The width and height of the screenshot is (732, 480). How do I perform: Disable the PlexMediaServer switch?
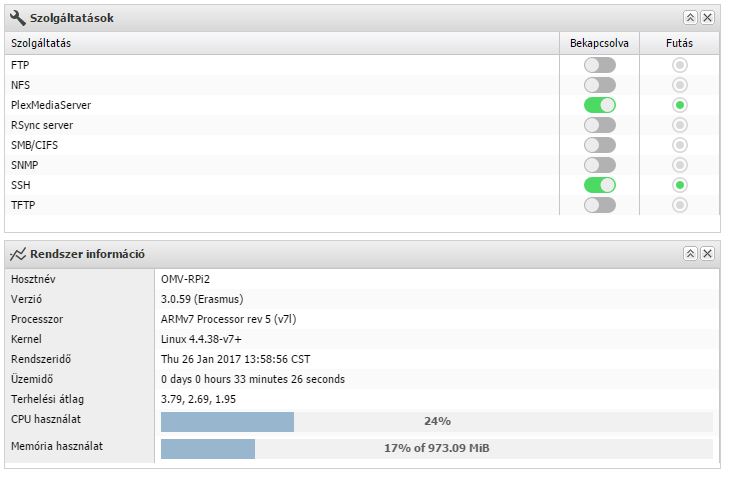600,105
